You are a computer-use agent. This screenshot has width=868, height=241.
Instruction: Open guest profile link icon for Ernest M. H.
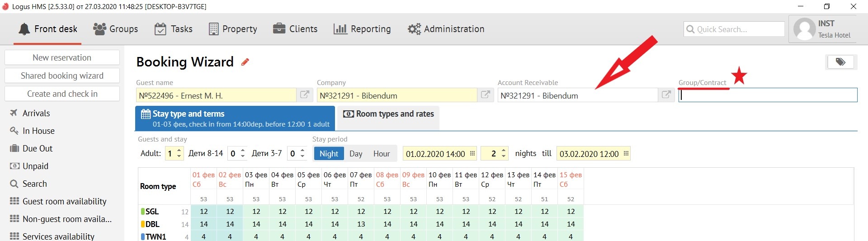point(305,95)
